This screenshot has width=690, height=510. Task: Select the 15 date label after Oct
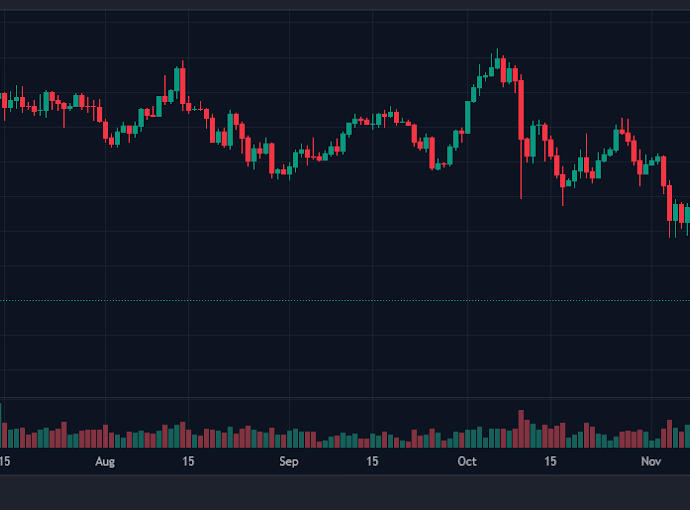550,461
